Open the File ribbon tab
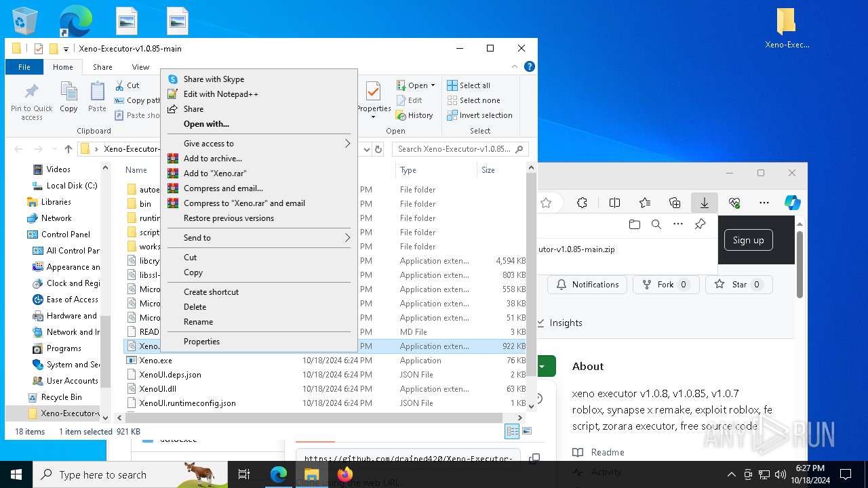This screenshot has height=488, width=868. (24, 67)
